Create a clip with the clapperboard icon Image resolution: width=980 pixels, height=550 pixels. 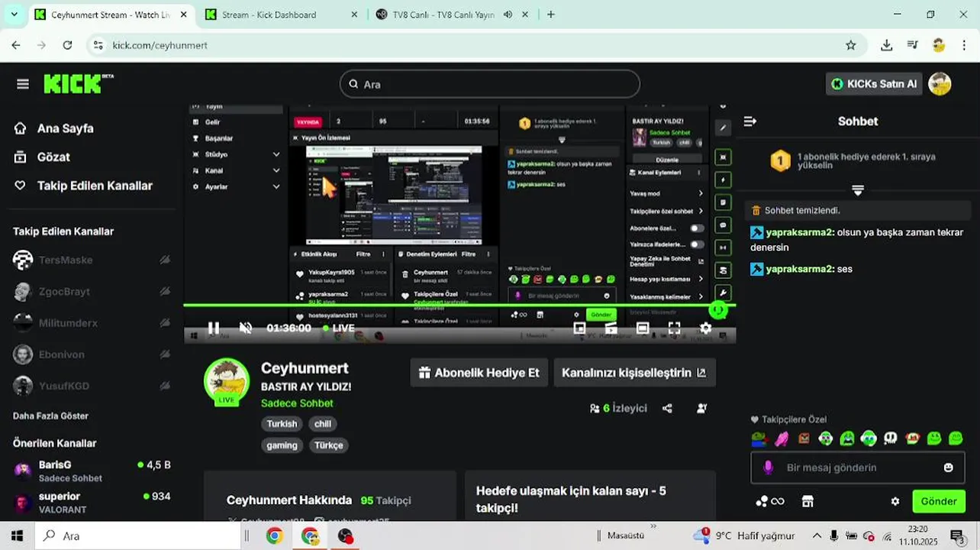(x=611, y=328)
